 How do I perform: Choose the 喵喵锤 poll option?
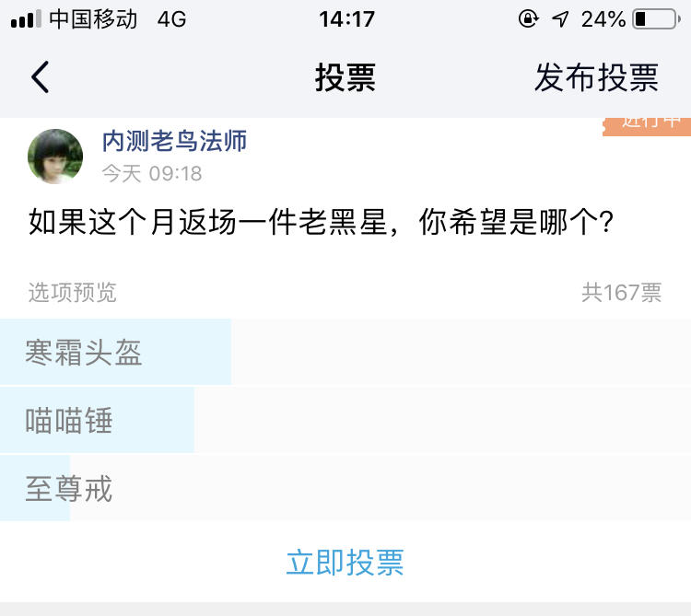point(345,420)
